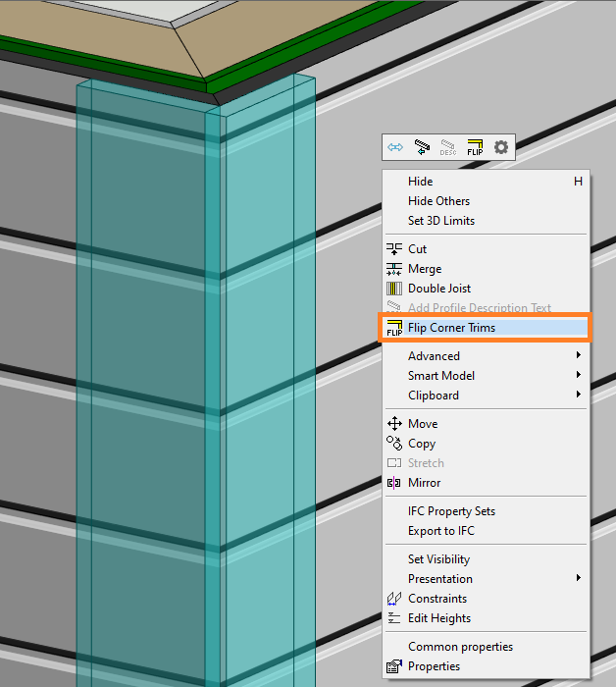Click the profile beam icon in mini toolbar
The height and width of the screenshot is (687, 616).
click(422, 147)
